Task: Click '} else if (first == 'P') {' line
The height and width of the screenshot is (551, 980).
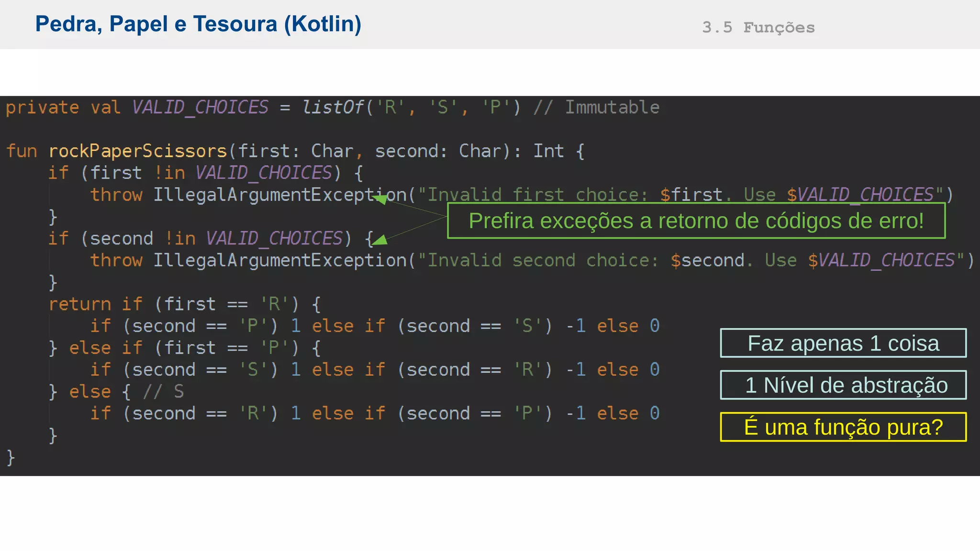Action: (x=185, y=348)
